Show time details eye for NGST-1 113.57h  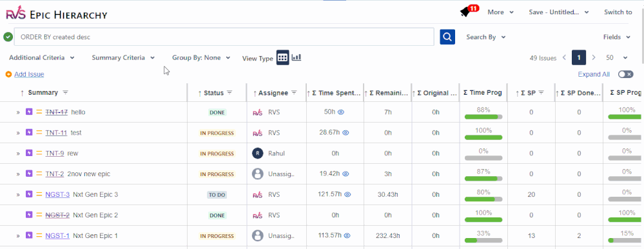tap(347, 235)
